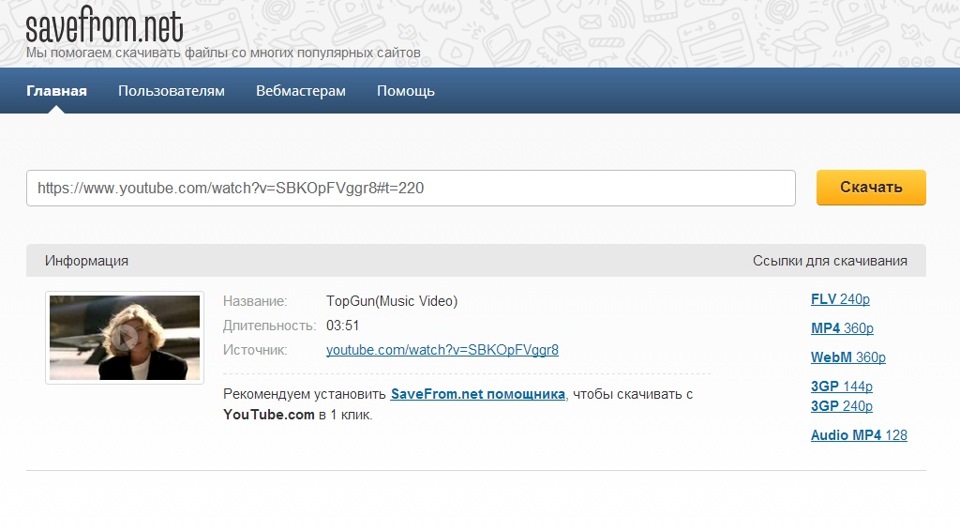
Task: Open the Пользователям menu item
Action: pos(171,91)
